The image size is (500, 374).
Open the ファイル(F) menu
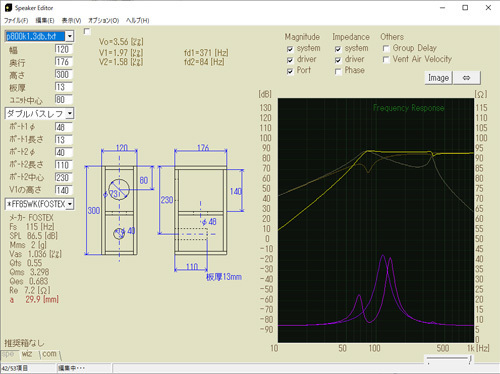coord(16,21)
